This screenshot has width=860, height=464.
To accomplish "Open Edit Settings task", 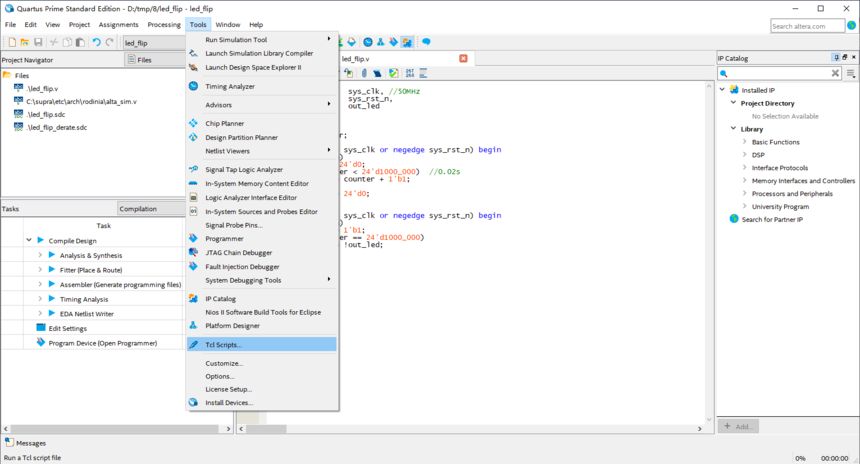I will (x=67, y=328).
